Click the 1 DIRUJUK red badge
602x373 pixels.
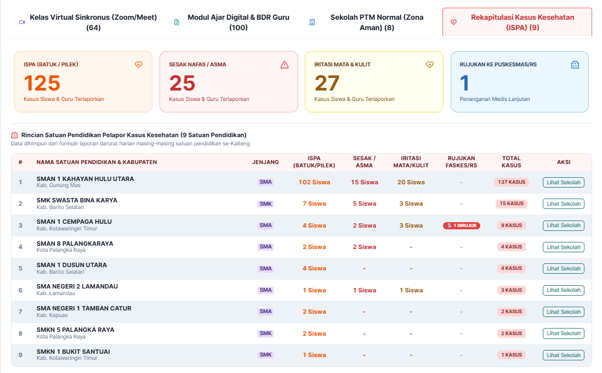tap(461, 226)
